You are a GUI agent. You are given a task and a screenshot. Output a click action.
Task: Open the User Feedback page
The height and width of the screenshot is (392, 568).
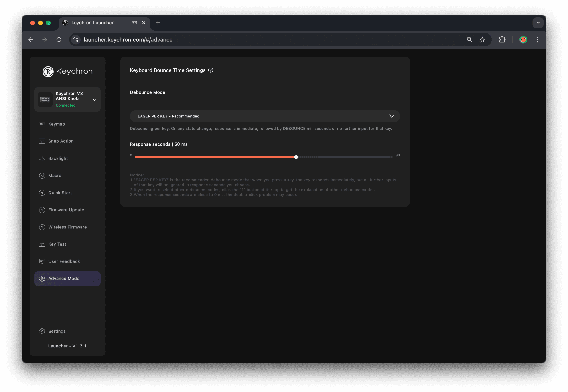tap(64, 261)
